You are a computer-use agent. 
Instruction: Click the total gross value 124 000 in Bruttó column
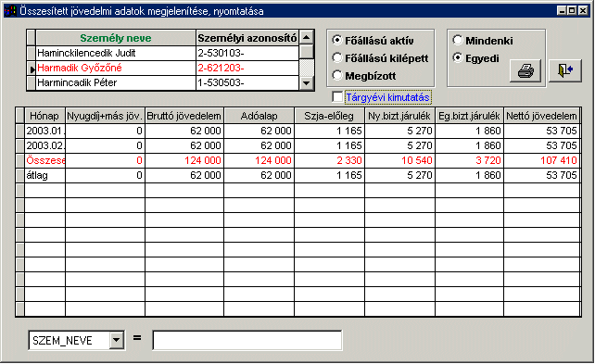184,160
